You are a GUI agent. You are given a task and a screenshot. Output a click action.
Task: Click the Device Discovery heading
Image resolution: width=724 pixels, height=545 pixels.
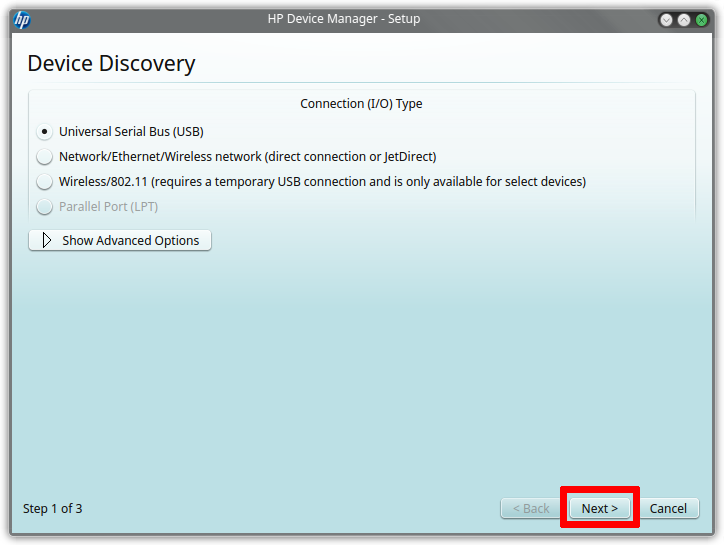tap(111, 63)
